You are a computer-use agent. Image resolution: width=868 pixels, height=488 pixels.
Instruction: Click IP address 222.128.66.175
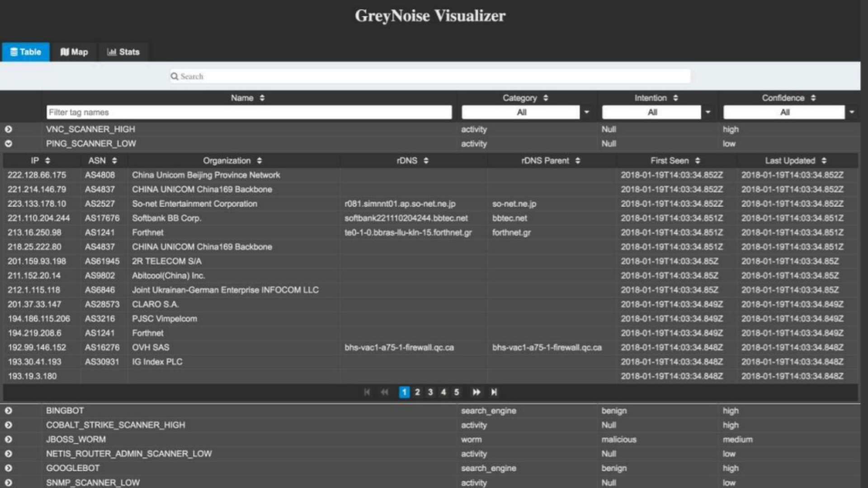click(37, 175)
